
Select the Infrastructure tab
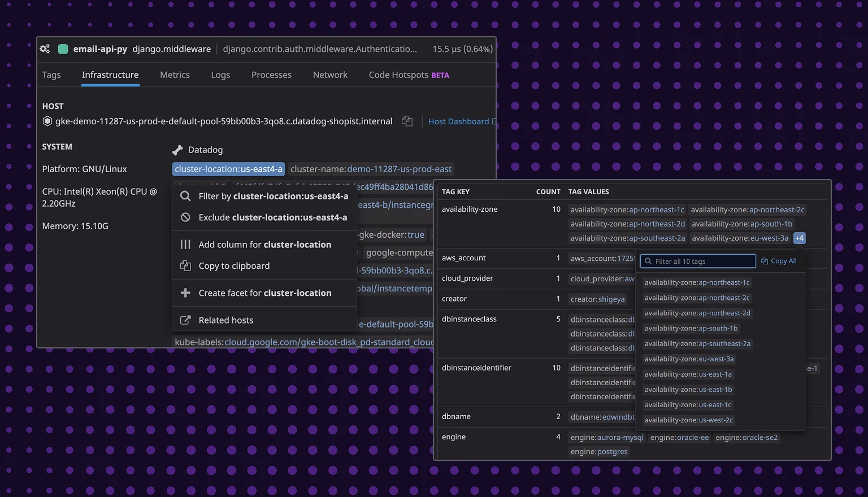click(x=110, y=75)
